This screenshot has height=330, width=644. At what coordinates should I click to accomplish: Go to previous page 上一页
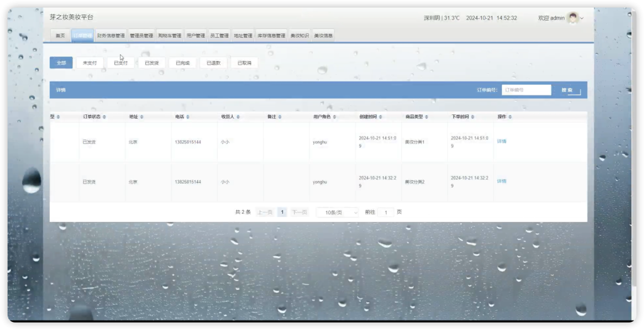(265, 212)
